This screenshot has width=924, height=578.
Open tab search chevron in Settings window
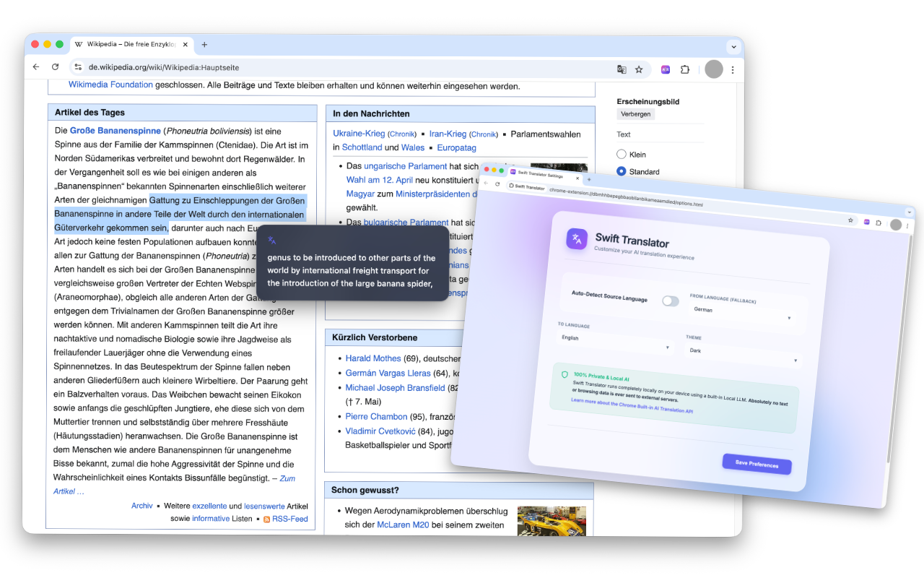(909, 212)
